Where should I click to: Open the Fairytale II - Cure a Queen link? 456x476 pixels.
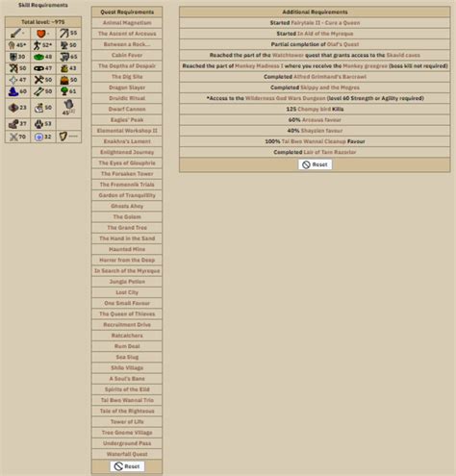click(325, 23)
